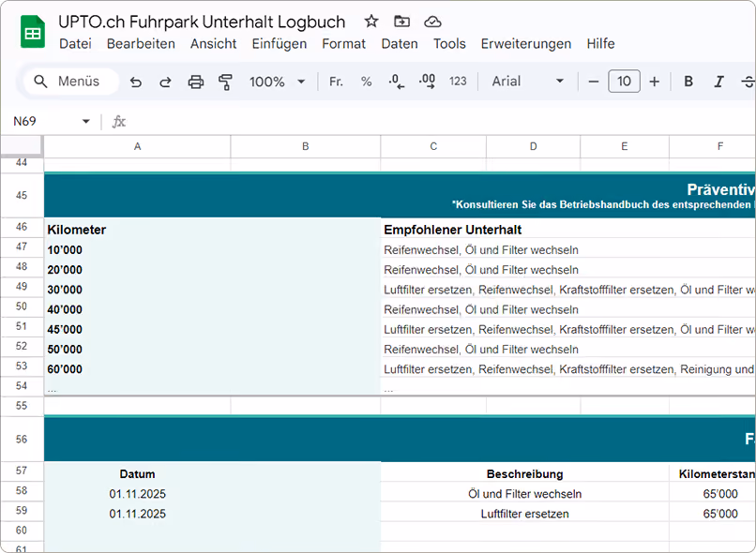Viewport: 756px width, 553px height.
Task: Select the Öl und Filter wechseln entry in row 58
Action: pos(524,494)
